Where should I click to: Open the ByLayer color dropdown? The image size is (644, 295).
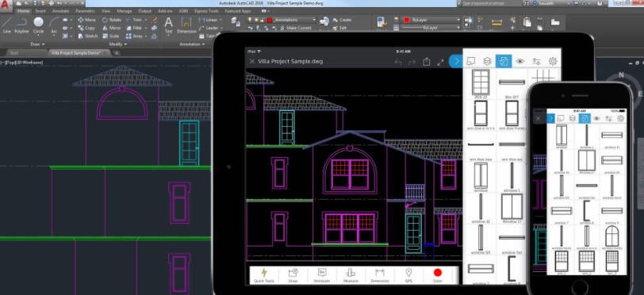458,20
